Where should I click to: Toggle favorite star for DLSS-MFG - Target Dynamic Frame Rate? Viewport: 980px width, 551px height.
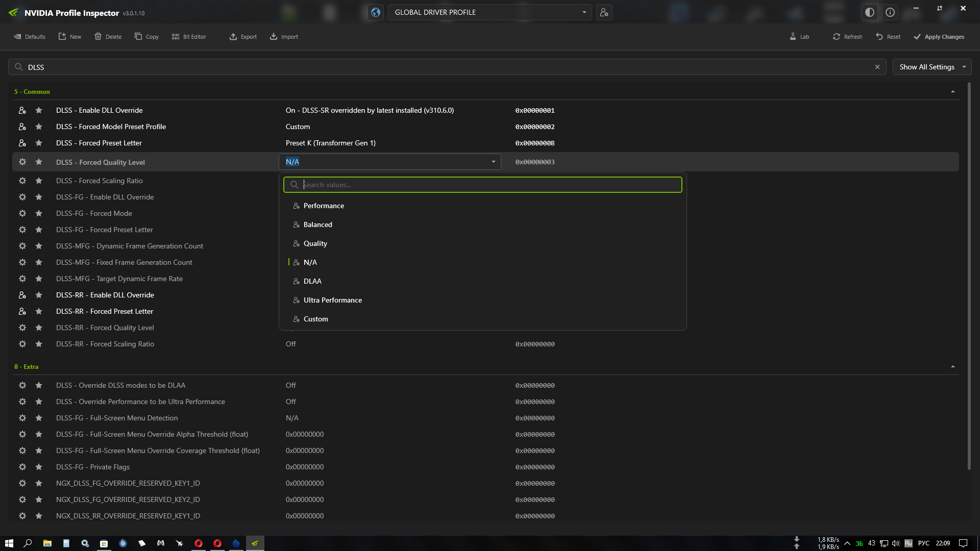[39, 279]
